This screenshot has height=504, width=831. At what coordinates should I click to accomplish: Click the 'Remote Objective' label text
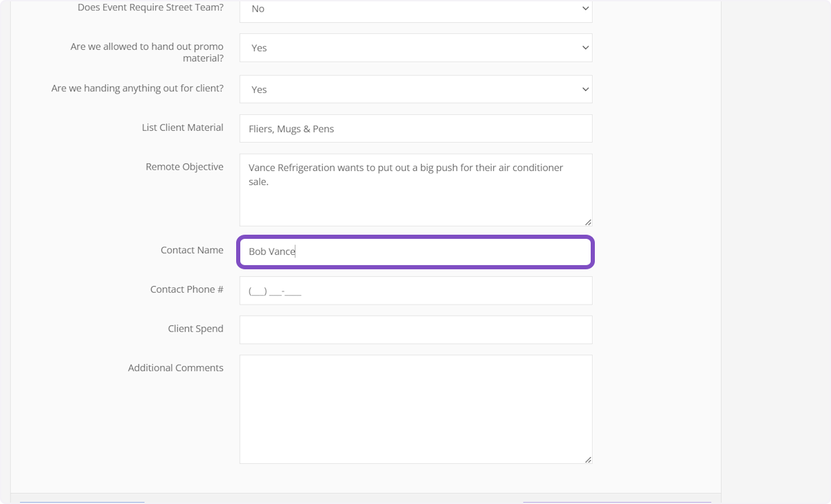click(184, 167)
